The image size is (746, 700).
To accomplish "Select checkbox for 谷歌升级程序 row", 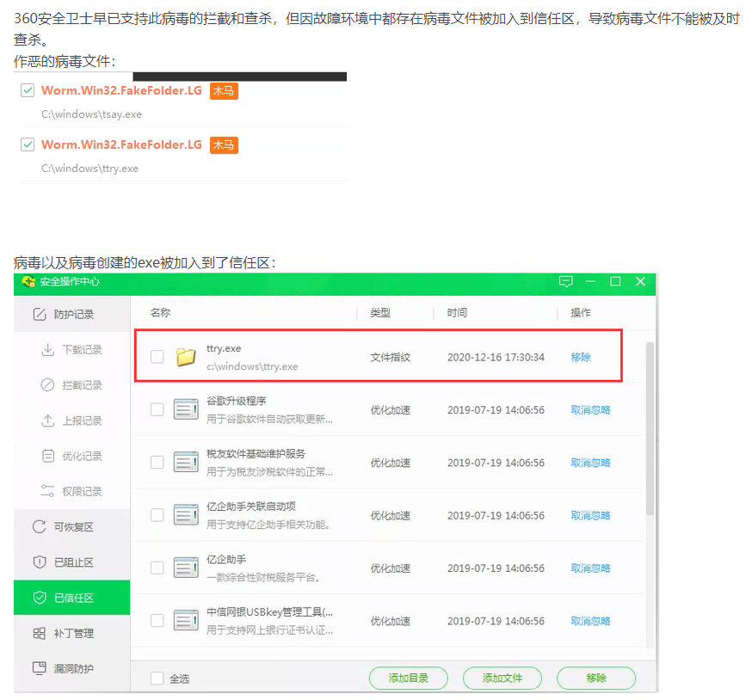I will (x=157, y=409).
